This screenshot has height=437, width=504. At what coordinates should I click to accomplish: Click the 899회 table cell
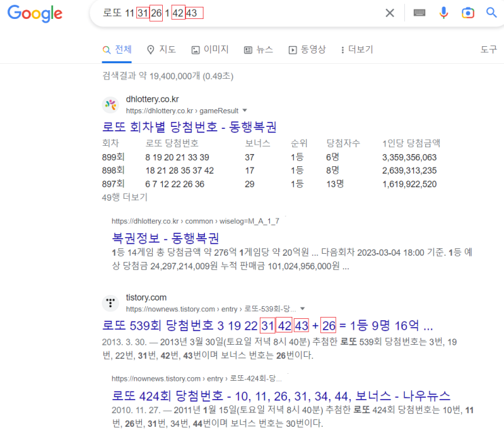(113, 157)
